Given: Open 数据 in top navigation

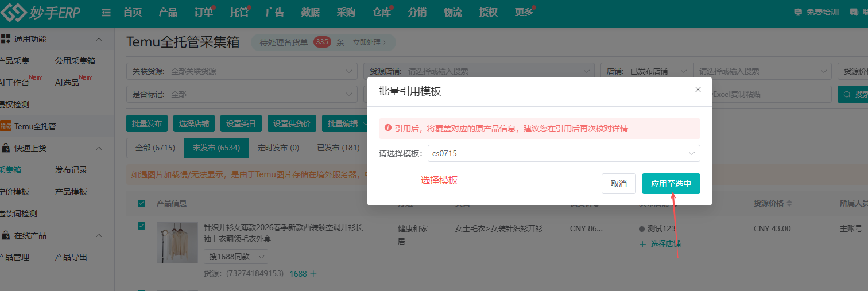Looking at the screenshot, I should [x=311, y=13].
